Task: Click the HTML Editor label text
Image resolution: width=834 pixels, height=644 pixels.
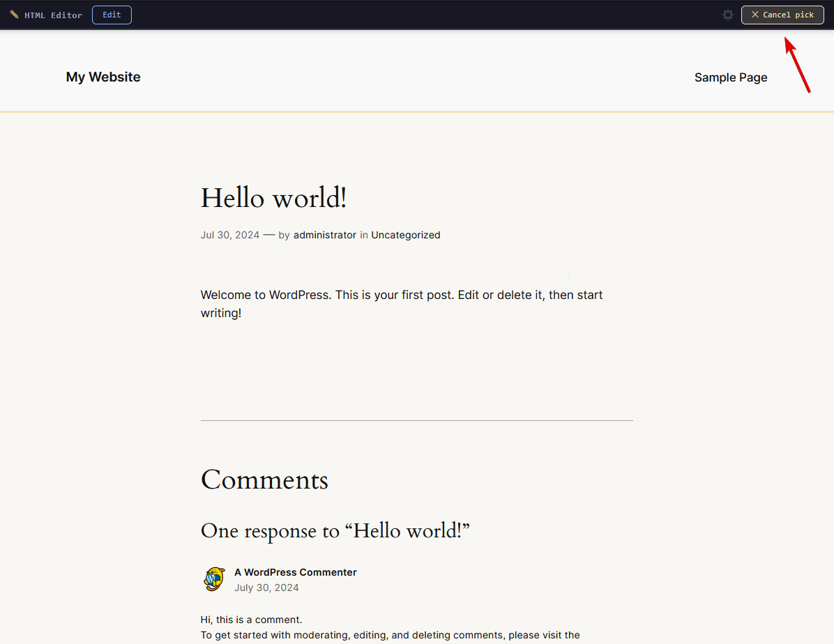Action: tap(53, 15)
